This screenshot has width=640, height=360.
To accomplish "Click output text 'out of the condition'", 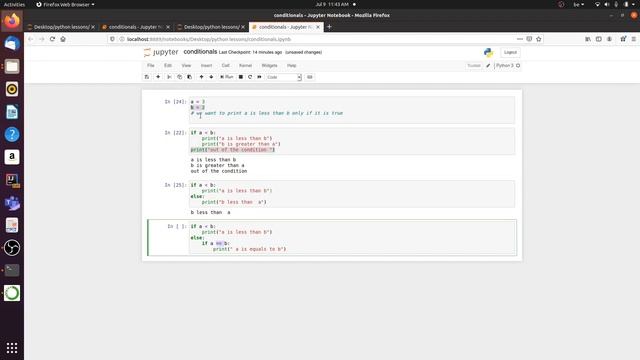I will [x=219, y=171].
